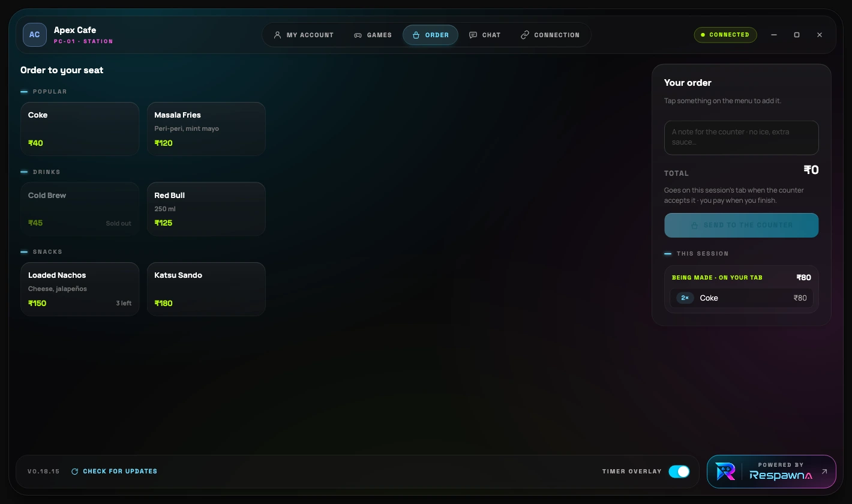This screenshot has height=504, width=852.
Task: Maximize the Apex Cafe window
Action: point(797,35)
